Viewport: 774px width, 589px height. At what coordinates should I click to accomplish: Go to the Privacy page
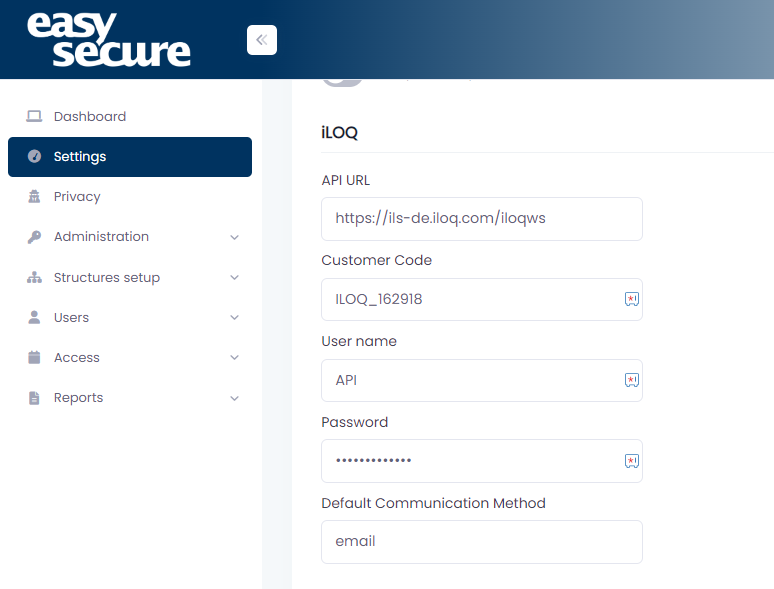130,196
